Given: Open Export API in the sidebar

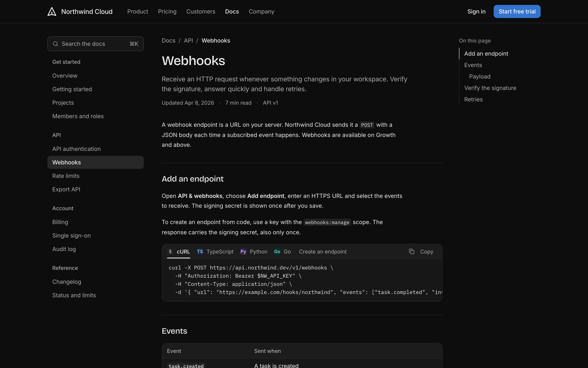Looking at the screenshot, I should pos(96,189).
